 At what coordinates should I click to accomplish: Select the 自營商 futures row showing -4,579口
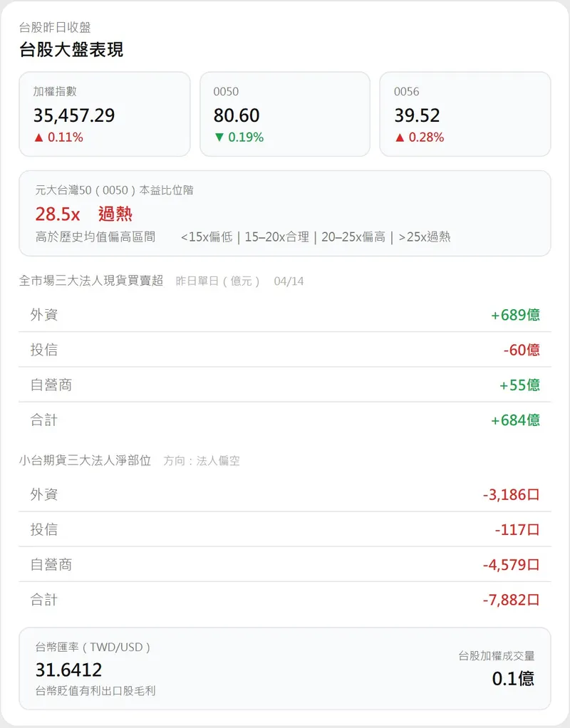point(284,565)
